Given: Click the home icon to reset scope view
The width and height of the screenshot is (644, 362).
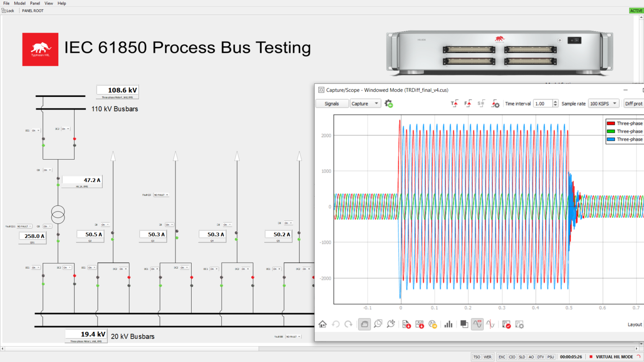Looking at the screenshot, I should (x=322, y=324).
